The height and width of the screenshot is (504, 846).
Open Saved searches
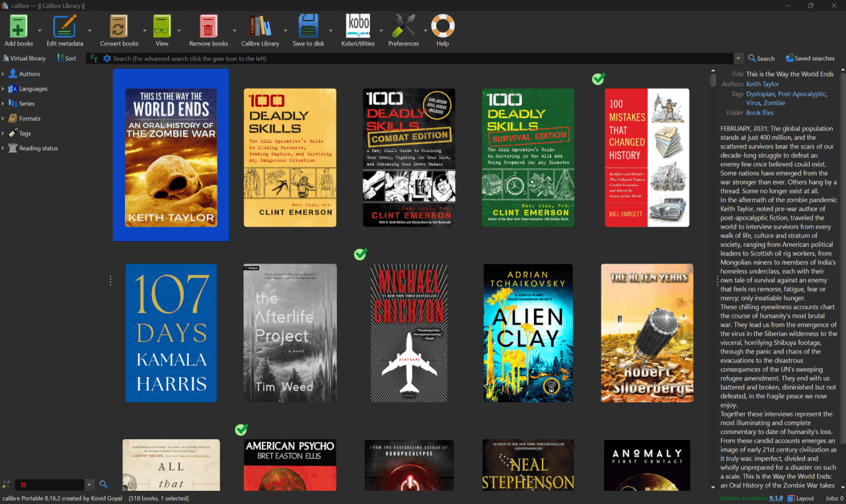tap(810, 59)
